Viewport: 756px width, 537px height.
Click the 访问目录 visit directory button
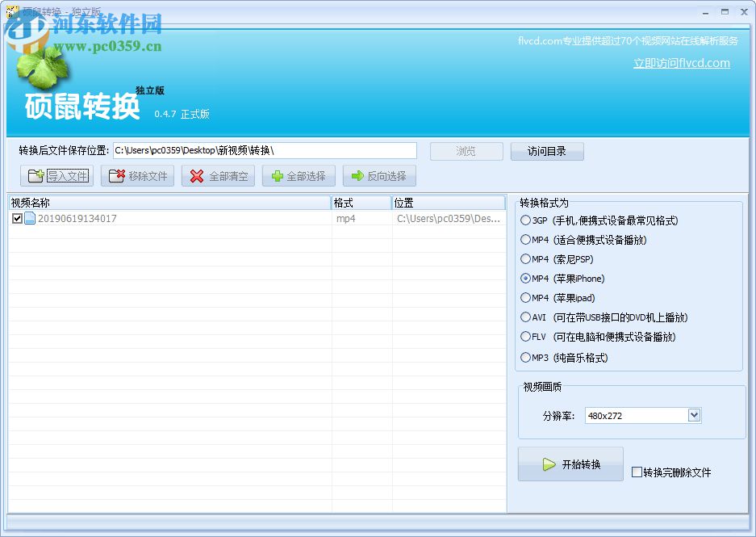[x=547, y=151]
